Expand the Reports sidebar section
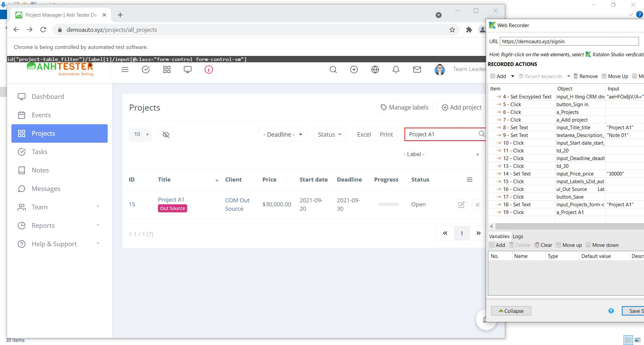 coord(98,225)
